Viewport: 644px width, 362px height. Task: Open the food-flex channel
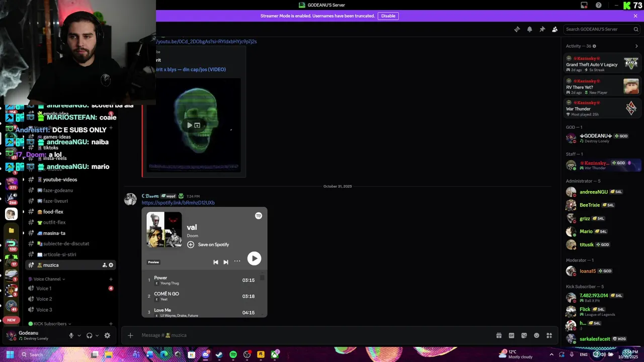click(x=70, y=212)
